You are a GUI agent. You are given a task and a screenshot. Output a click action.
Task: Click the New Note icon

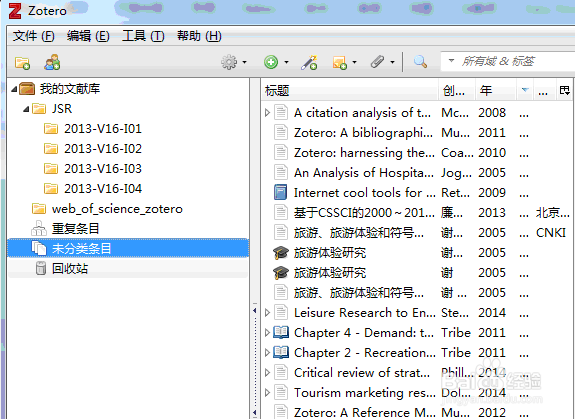(x=340, y=63)
